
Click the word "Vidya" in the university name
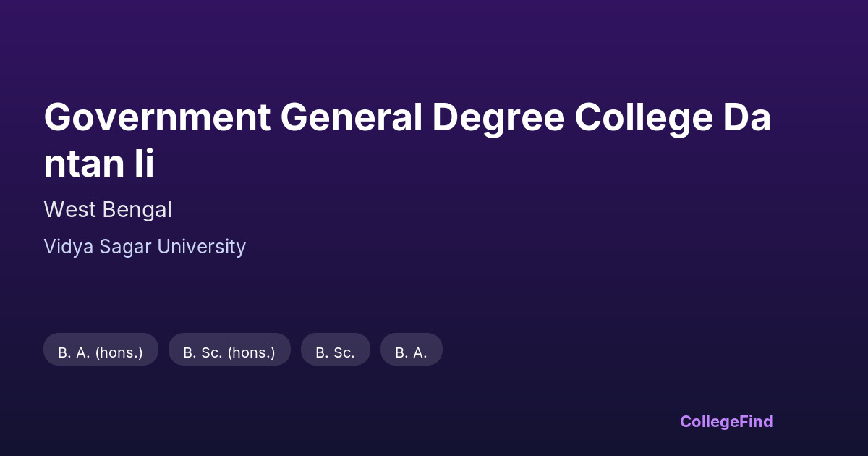click(x=69, y=247)
